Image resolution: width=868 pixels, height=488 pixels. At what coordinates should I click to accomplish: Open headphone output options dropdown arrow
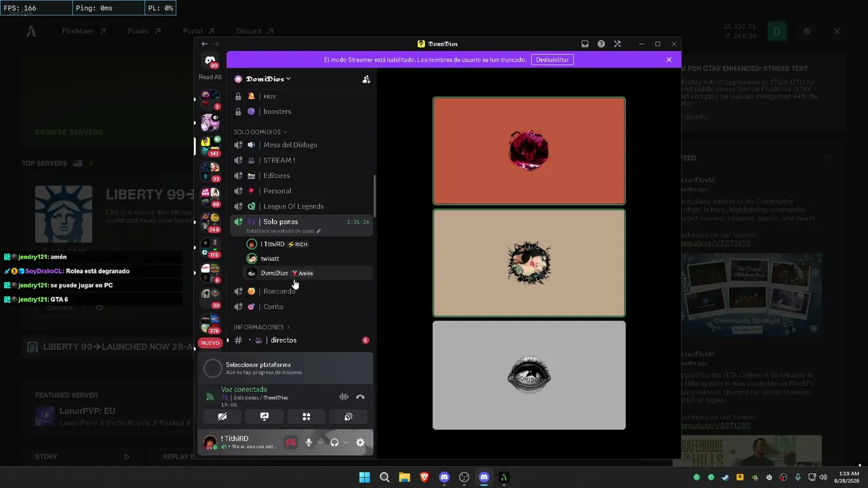346,443
